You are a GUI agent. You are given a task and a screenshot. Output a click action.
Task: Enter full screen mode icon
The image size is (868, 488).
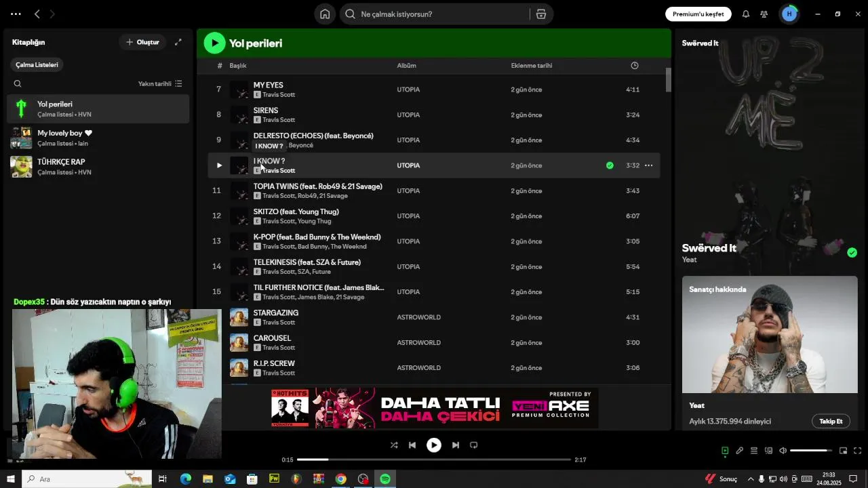click(x=858, y=451)
